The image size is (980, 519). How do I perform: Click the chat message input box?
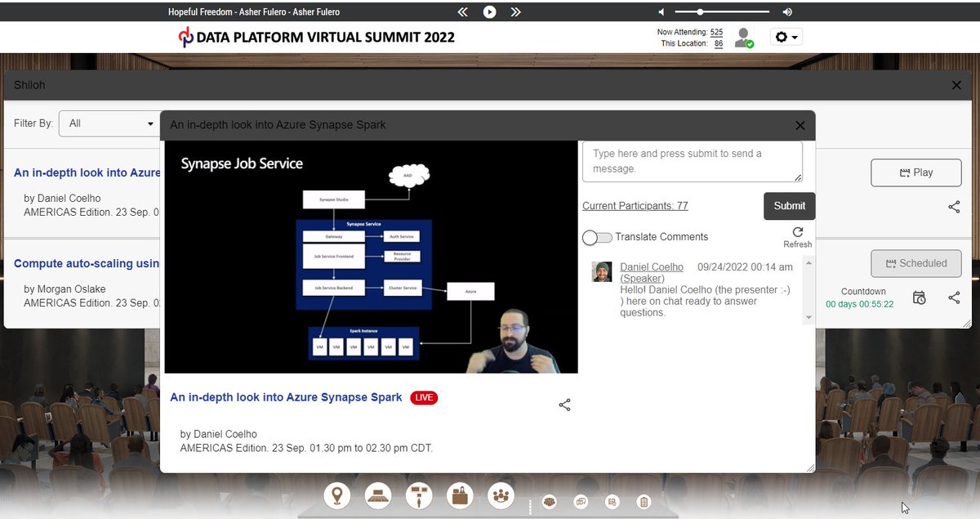[x=693, y=161]
